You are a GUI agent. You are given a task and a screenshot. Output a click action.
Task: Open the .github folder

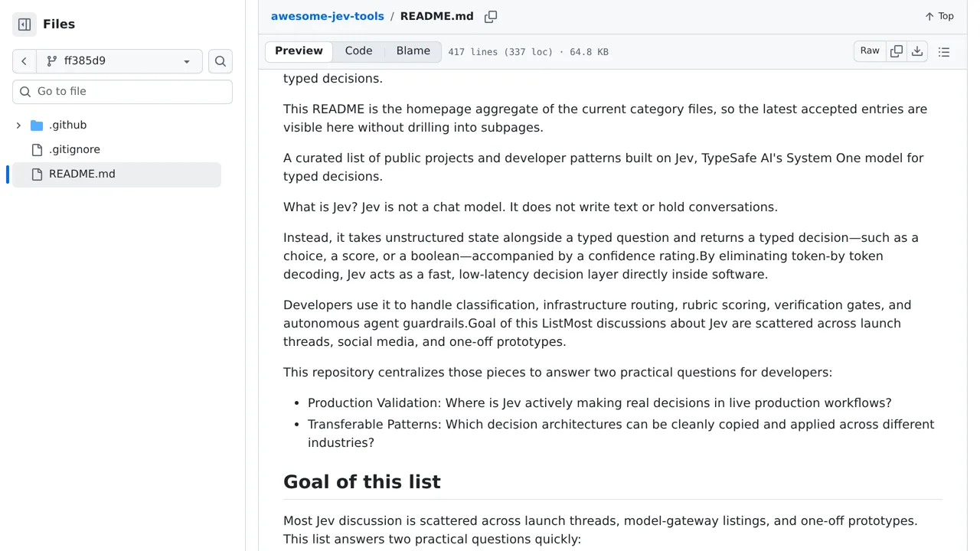tap(68, 125)
